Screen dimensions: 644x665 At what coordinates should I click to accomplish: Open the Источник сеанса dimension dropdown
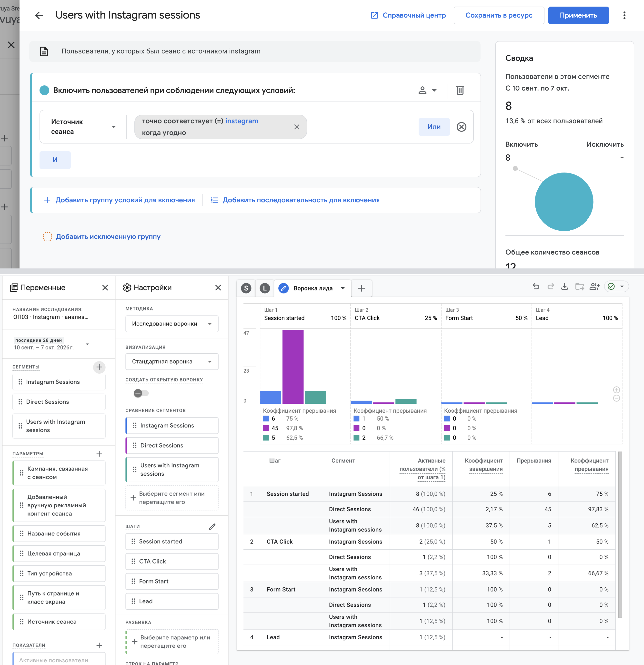(x=83, y=127)
